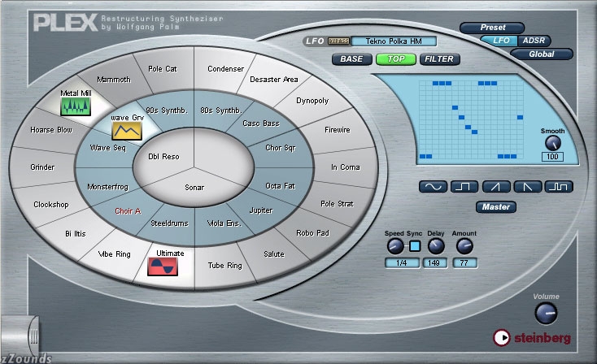
Task: Click the green Metal Mill waveform icon
Action: [x=76, y=106]
